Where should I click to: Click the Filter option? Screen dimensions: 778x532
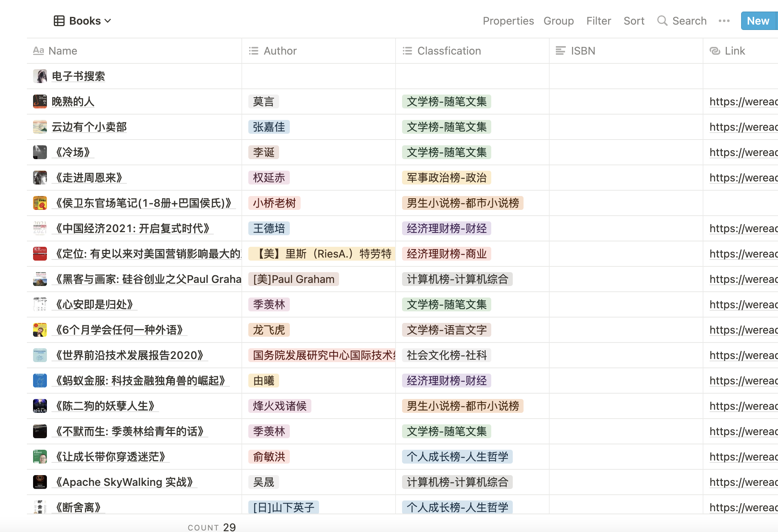[x=598, y=21]
